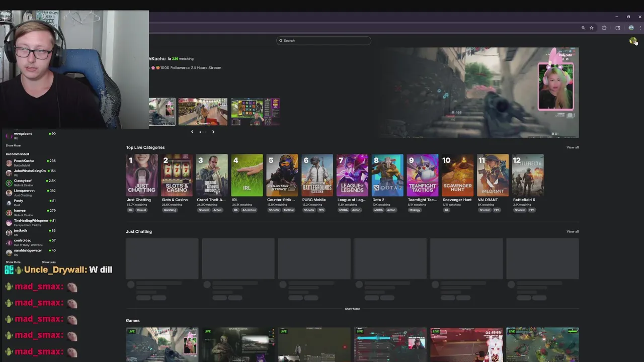644x362 pixels.
Task: Open the featured stream video player
Action: (479, 93)
